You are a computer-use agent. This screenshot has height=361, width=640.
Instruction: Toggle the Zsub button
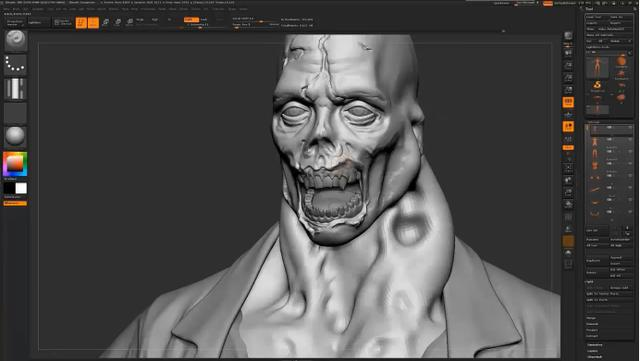point(204,20)
